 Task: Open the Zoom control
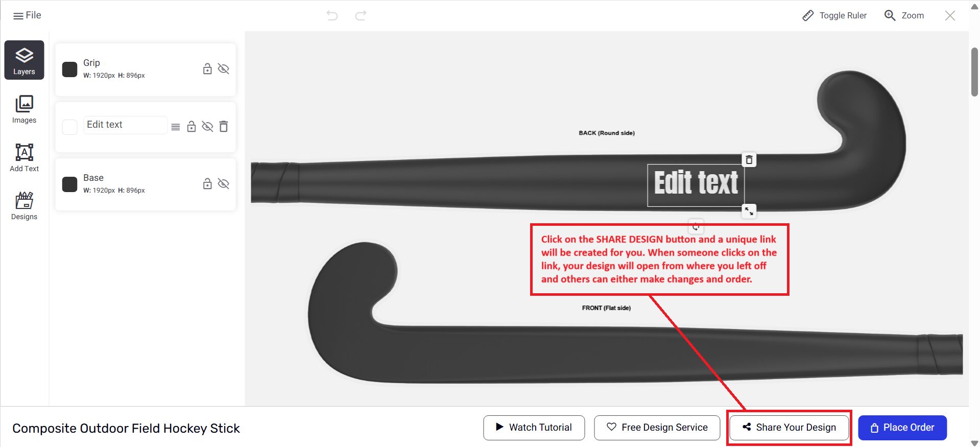click(904, 15)
